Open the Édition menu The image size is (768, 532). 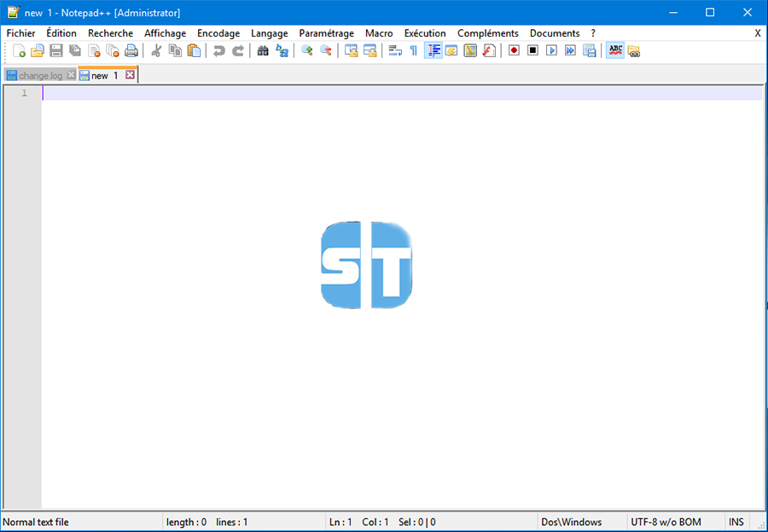[x=61, y=33]
